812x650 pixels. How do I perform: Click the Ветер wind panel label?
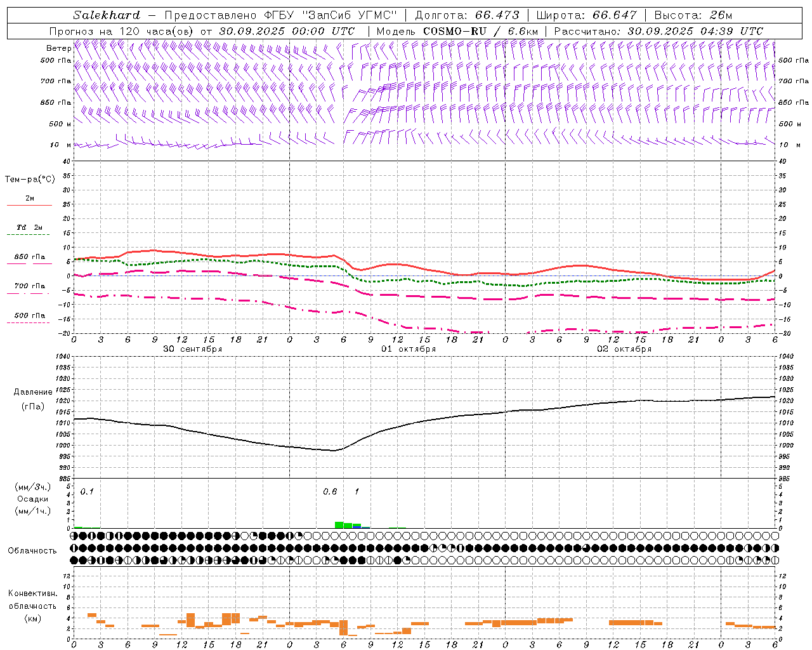click(x=58, y=48)
